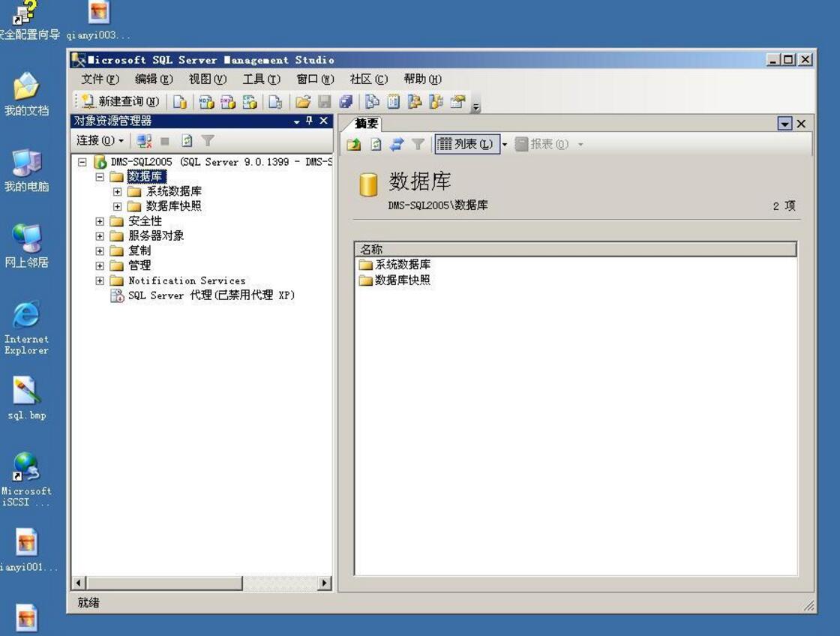The image size is (840, 636).
Task: Expand the 服务器对象 tree node
Action: 100,236
